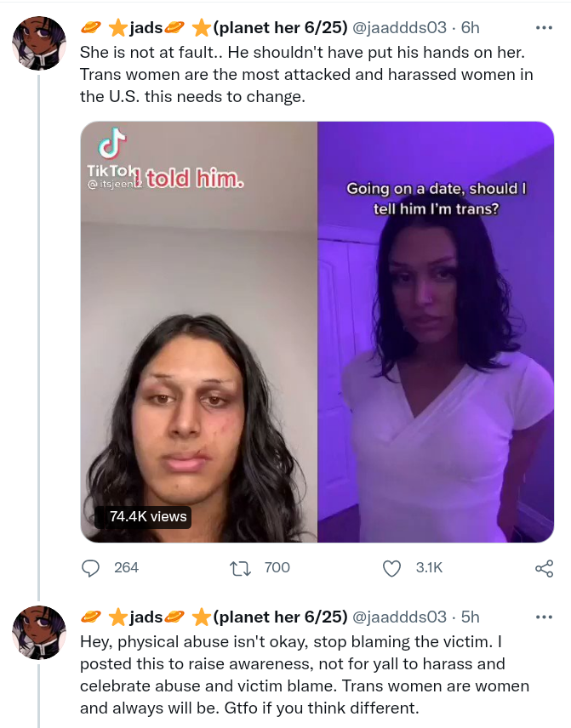Open the 6h timestamp of first tweet
This screenshot has height=728, width=571.
click(x=471, y=28)
